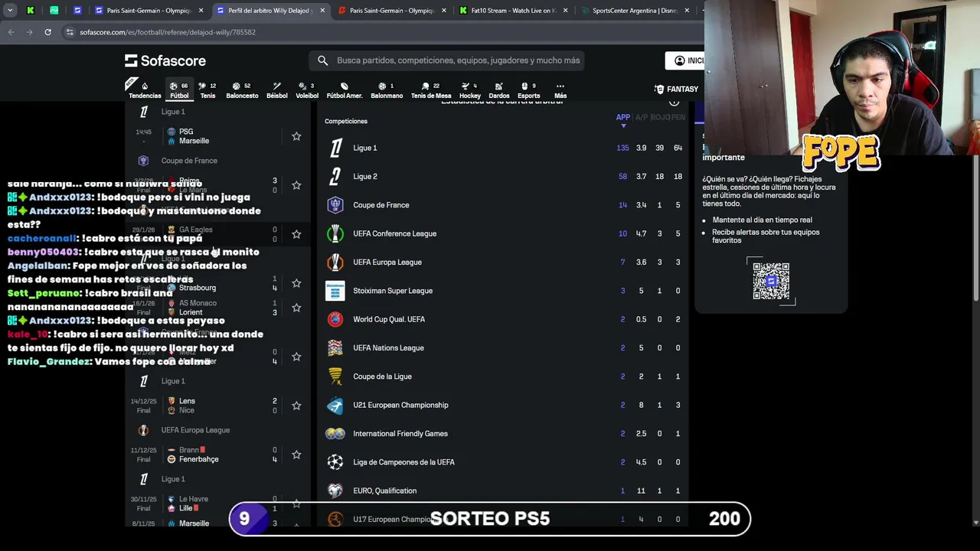Click the Stoiximan Super League logo
The image size is (980, 551).
[335, 291]
